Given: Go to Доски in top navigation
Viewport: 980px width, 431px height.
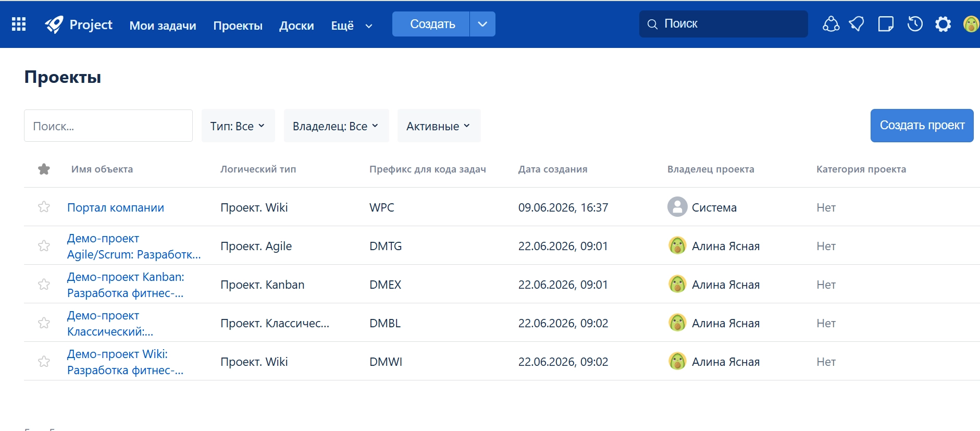Looking at the screenshot, I should click(296, 25).
